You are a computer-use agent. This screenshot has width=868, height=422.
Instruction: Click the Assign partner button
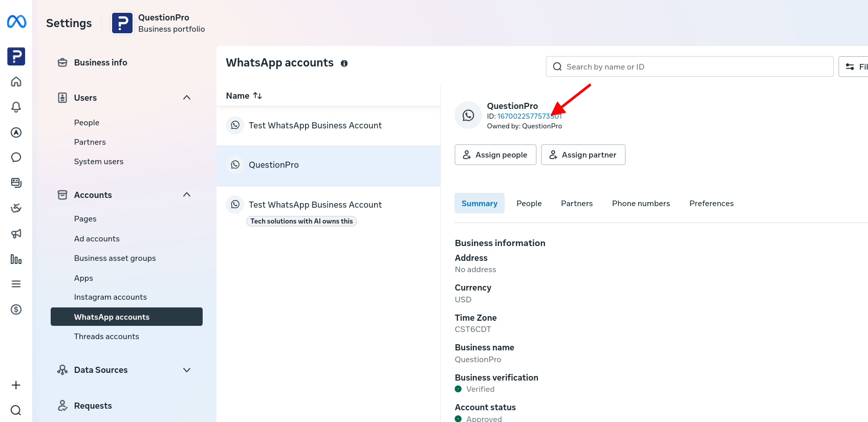tap(583, 154)
